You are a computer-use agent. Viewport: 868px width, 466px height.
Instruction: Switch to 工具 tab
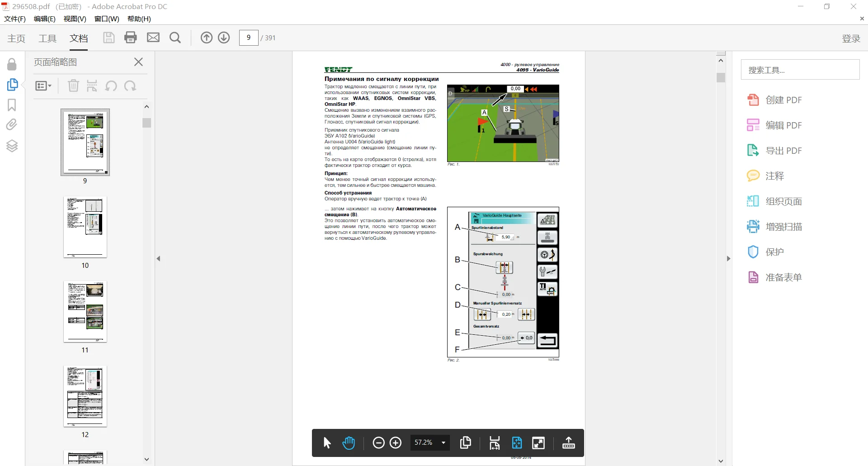(x=47, y=38)
